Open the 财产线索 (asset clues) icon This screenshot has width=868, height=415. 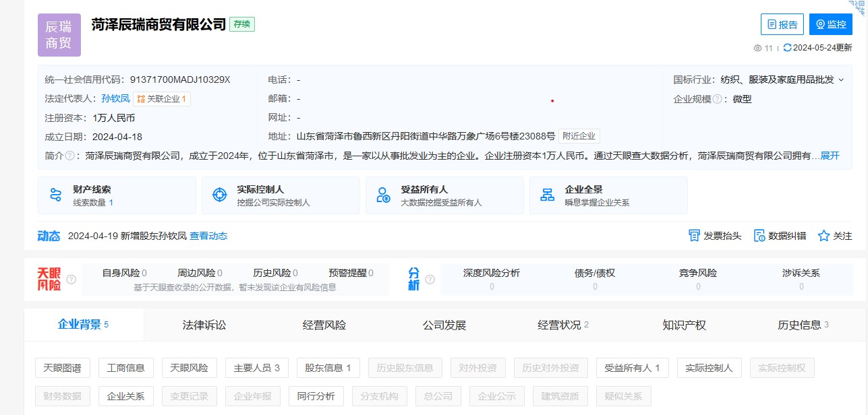56,195
